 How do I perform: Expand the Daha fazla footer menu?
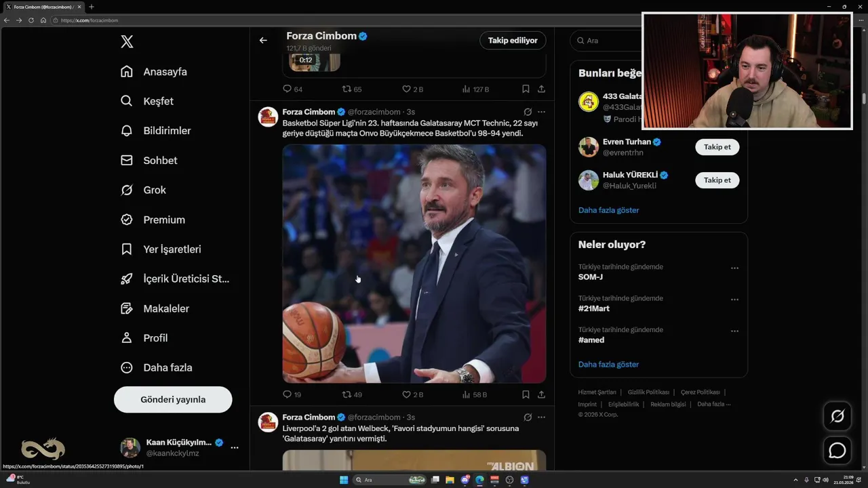coord(713,405)
